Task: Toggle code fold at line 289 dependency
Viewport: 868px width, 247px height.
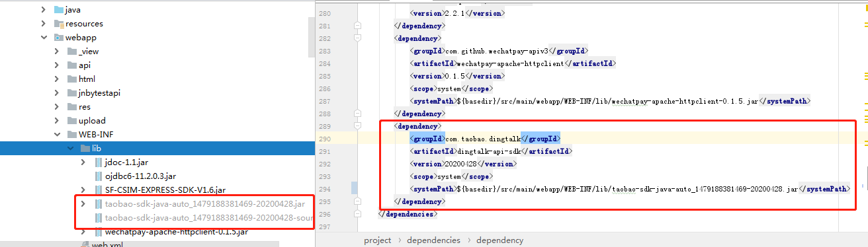Action: coord(358,125)
